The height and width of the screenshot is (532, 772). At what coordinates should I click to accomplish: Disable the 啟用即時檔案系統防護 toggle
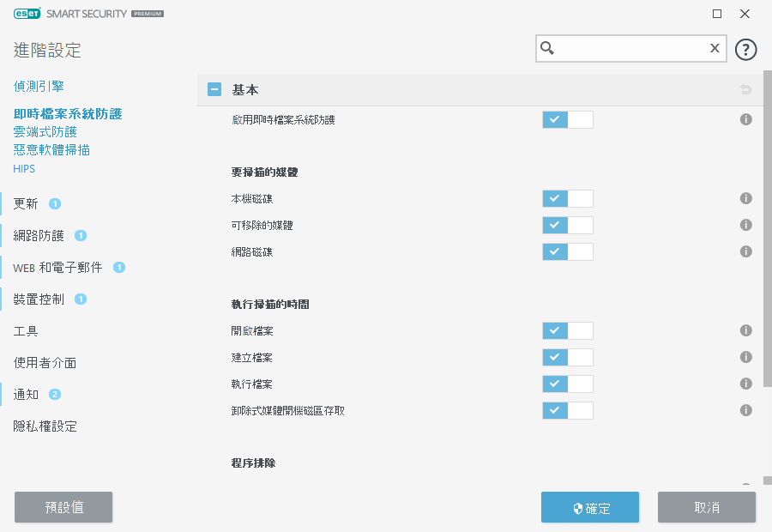coord(567,119)
